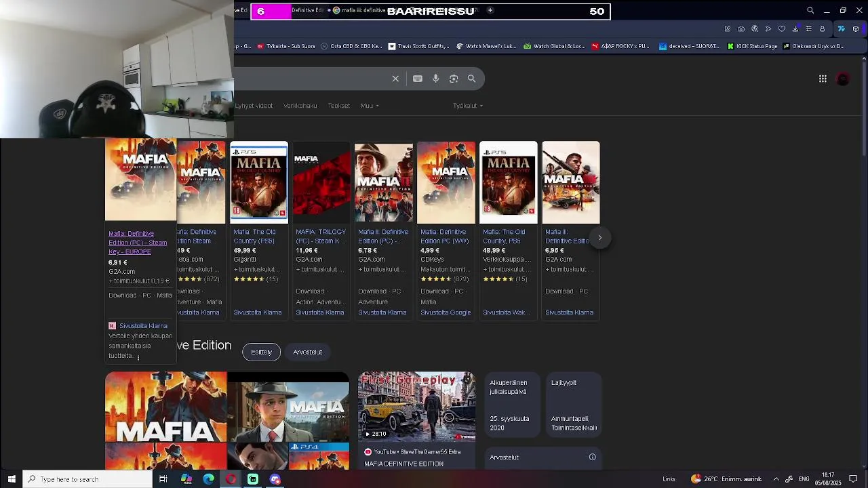
Task: Open Mafia II: Definitive Edition (PC) listing
Action: (383, 236)
